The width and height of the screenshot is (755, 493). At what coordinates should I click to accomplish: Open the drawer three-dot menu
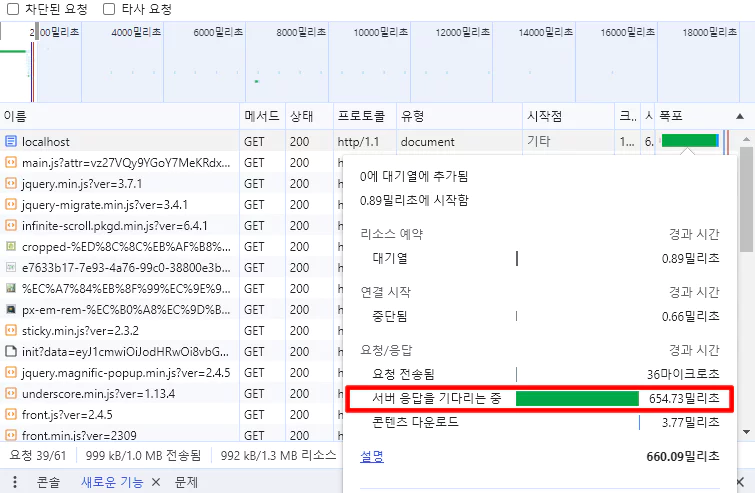tap(14, 482)
